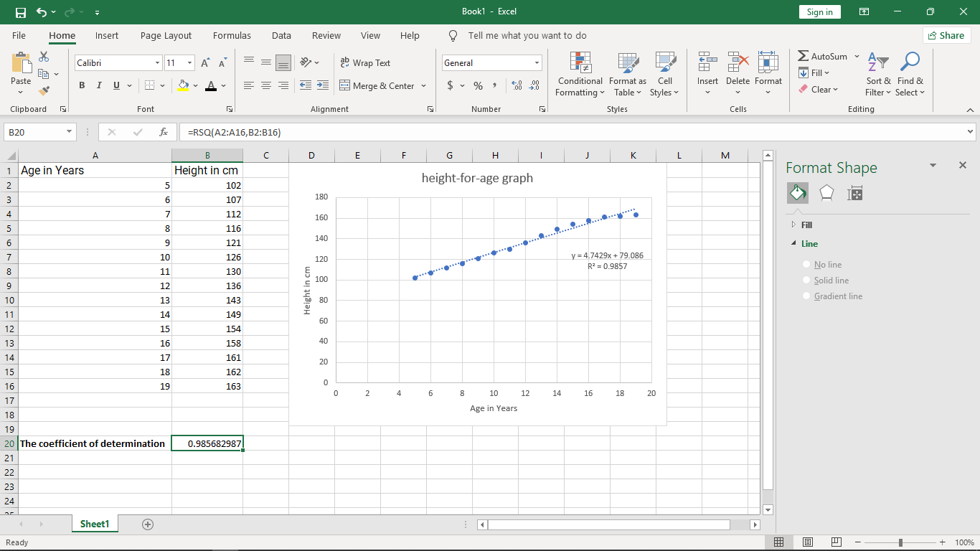Open the Fill Color yellow swatch
980x551 pixels.
point(183,85)
